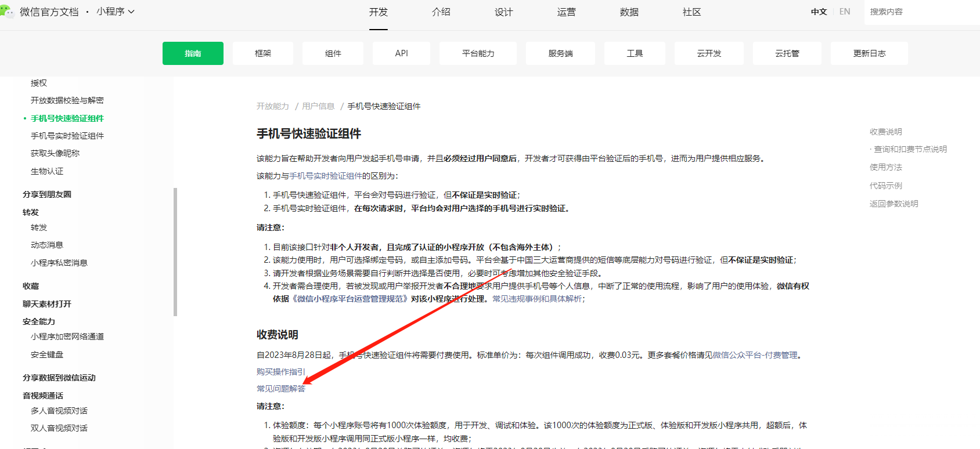Open 双人音视频对话 in the sidebar
The width and height of the screenshot is (980, 449).
point(59,428)
